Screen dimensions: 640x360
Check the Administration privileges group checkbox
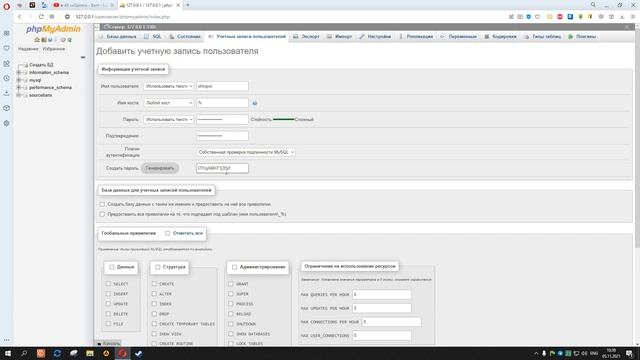pos(234,267)
